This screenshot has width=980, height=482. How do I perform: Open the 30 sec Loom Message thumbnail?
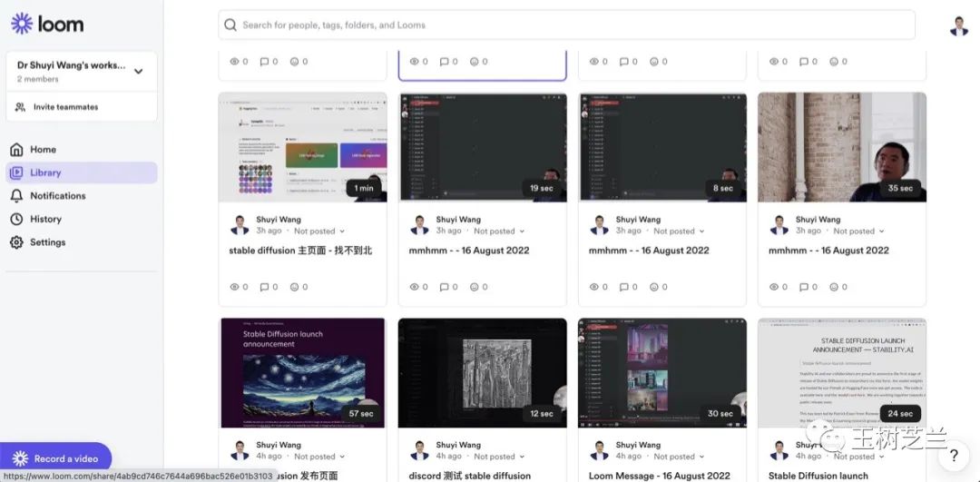pos(662,372)
